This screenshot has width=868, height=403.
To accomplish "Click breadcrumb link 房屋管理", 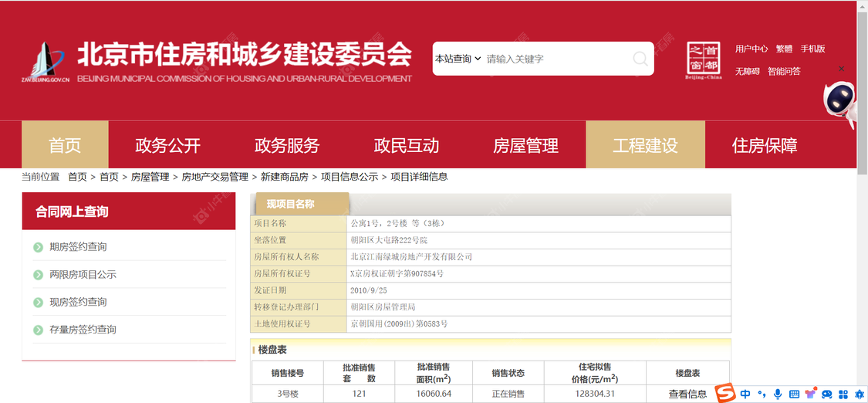I will pos(150,177).
